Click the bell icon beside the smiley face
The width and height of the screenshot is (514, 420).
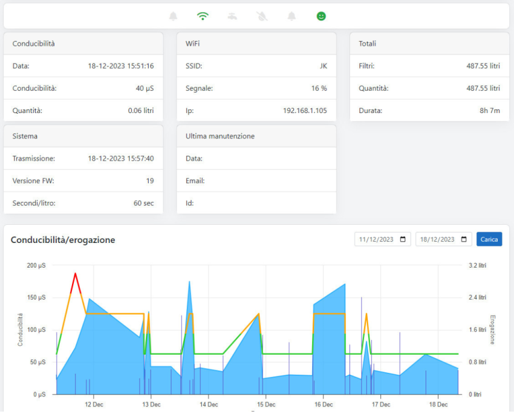coord(291,16)
